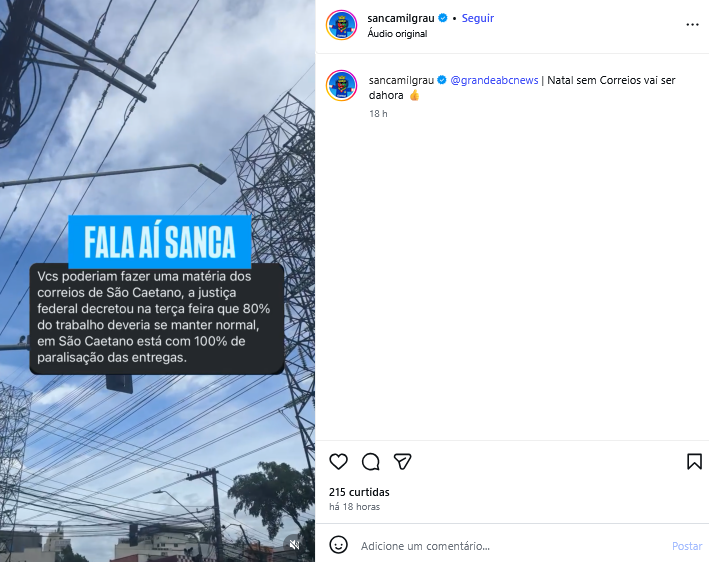Viewport: 709px width, 562px height.
Task: Click the há 18 horas post time
Action: 354,507
